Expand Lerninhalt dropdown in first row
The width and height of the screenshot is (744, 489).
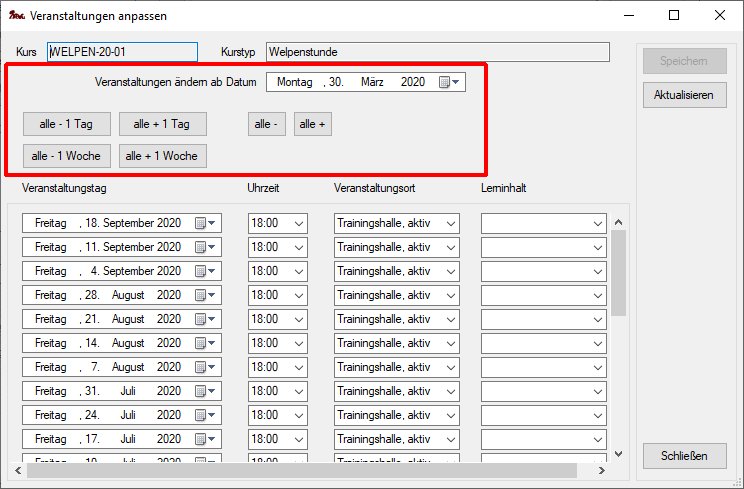tap(597, 223)
